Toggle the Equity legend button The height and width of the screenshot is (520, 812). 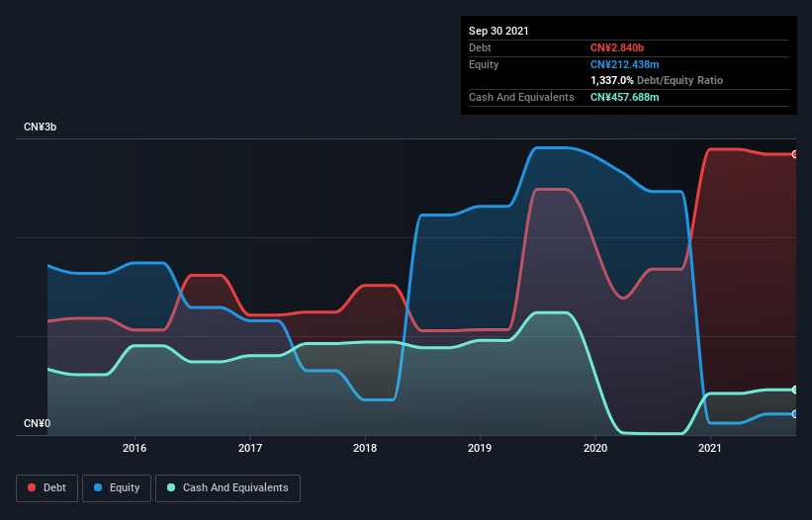(x=117, y=488)
